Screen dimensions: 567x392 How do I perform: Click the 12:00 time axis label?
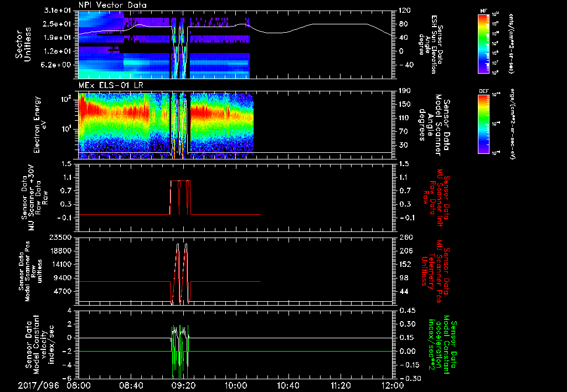point(393,386)
